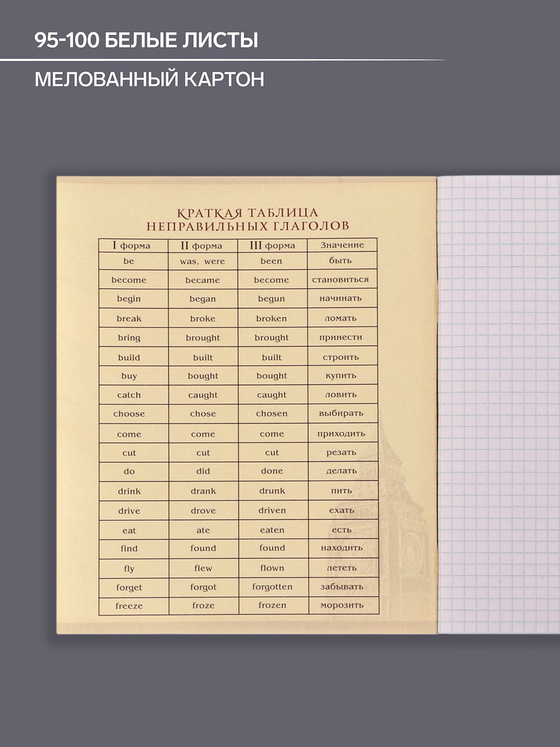The height and width of the screenshot is (747, 560).
Task: Select the "drank" table cell
Action: point(203,491)
